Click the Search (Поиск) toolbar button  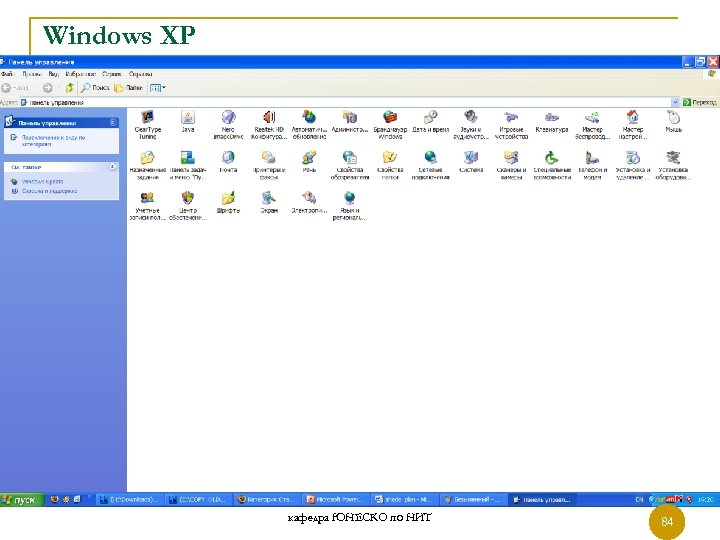95,87
